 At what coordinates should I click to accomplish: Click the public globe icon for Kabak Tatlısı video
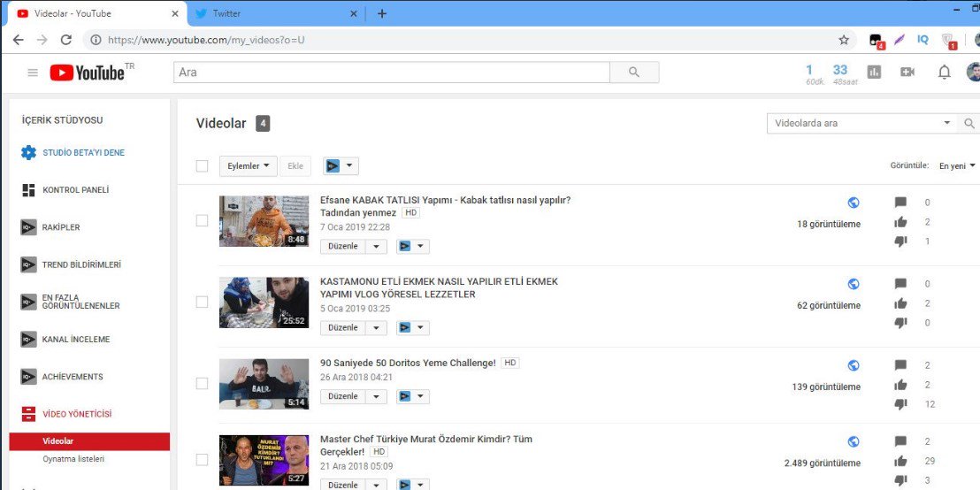coord(854,203)
